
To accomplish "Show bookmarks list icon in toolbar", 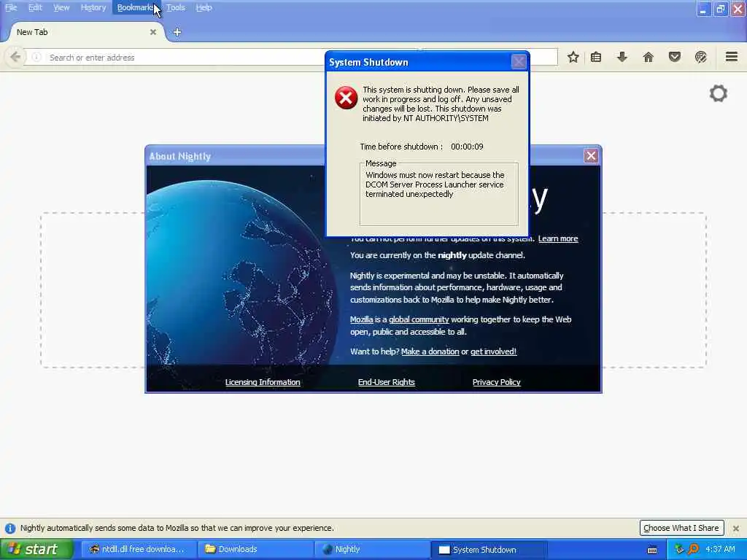I will (595, 57).
